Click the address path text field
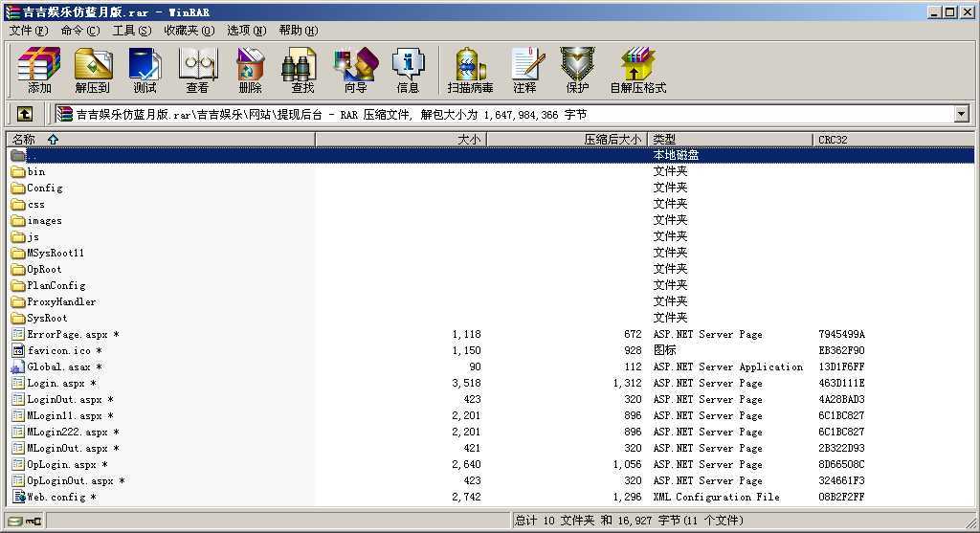980x533 pixels. tap(507, 114)
